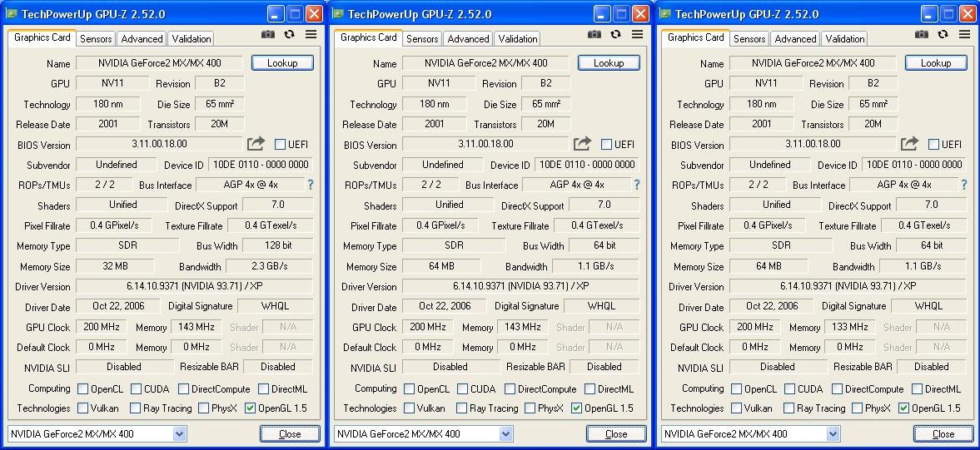Open the Advanced tab in middle window

(x=468, y=39)
